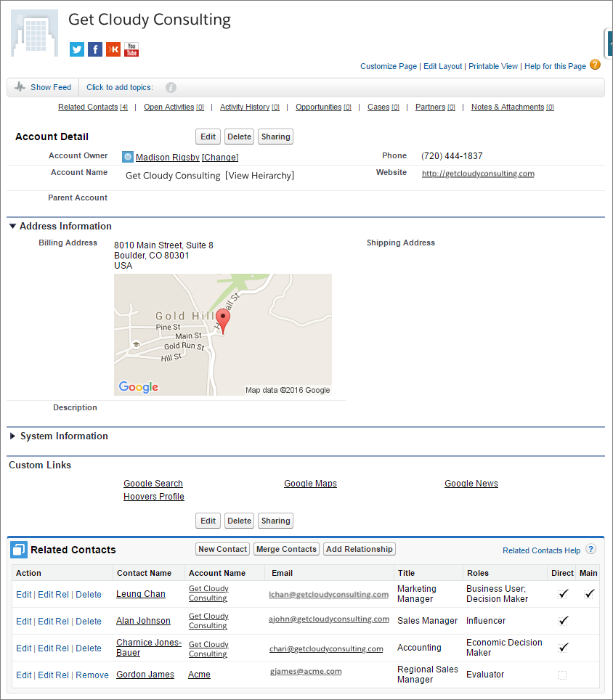Click Delete for Charnice Jones-Bauer row
This screenshot has height=700, width=613.
point(89,648)
